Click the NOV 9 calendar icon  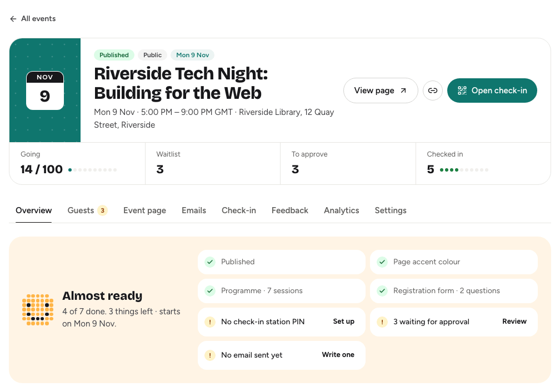pyautogui.click(x=45, y=91)
